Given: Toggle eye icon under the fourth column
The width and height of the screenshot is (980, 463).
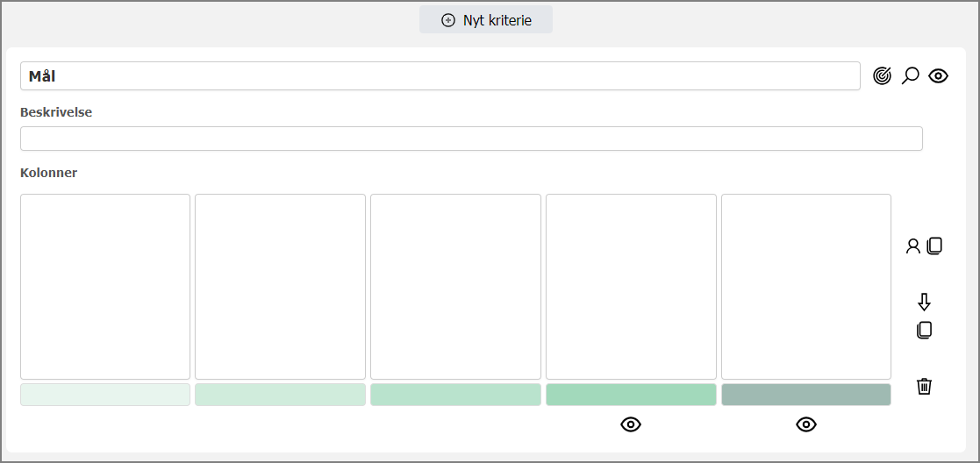Looking at the screenshot, I should point(631,425).
